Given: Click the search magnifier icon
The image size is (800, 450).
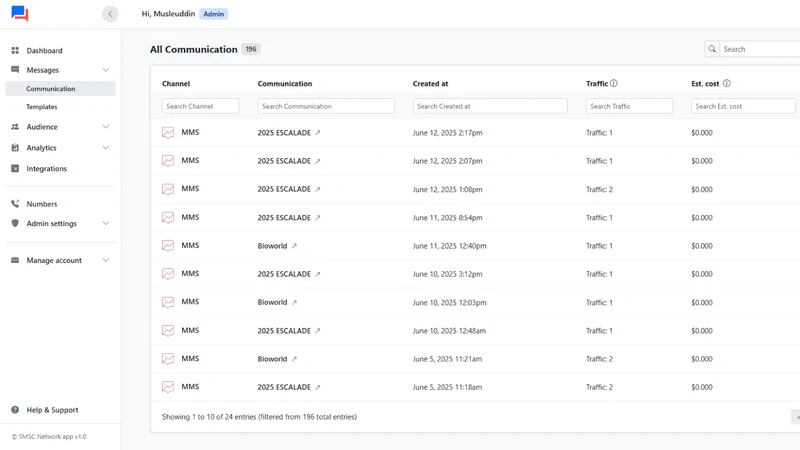Looking at the screenshot, I should coord(712,49).
